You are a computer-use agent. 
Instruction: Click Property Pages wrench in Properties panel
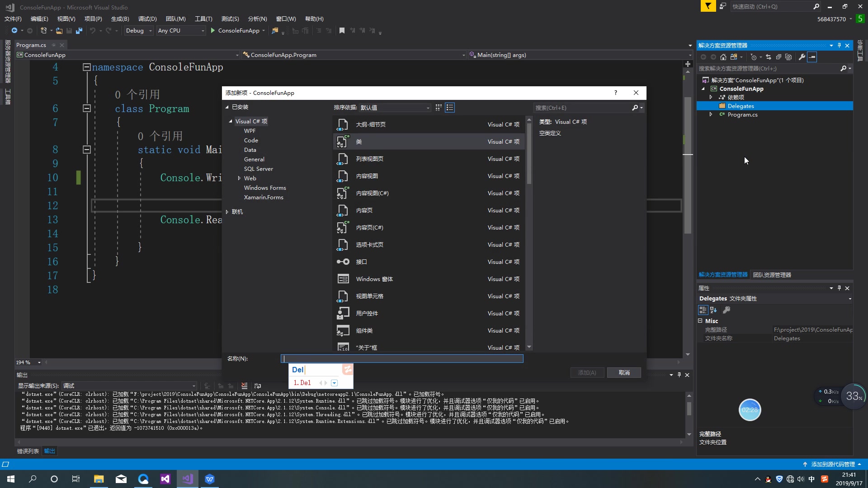tap(726, 310)
